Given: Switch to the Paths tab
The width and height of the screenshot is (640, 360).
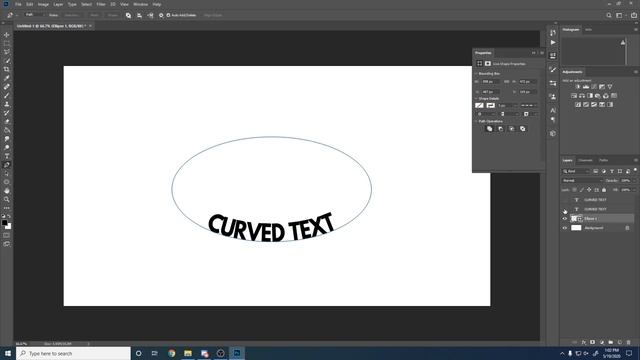Looking at the screenshot, I should [603, 160].
